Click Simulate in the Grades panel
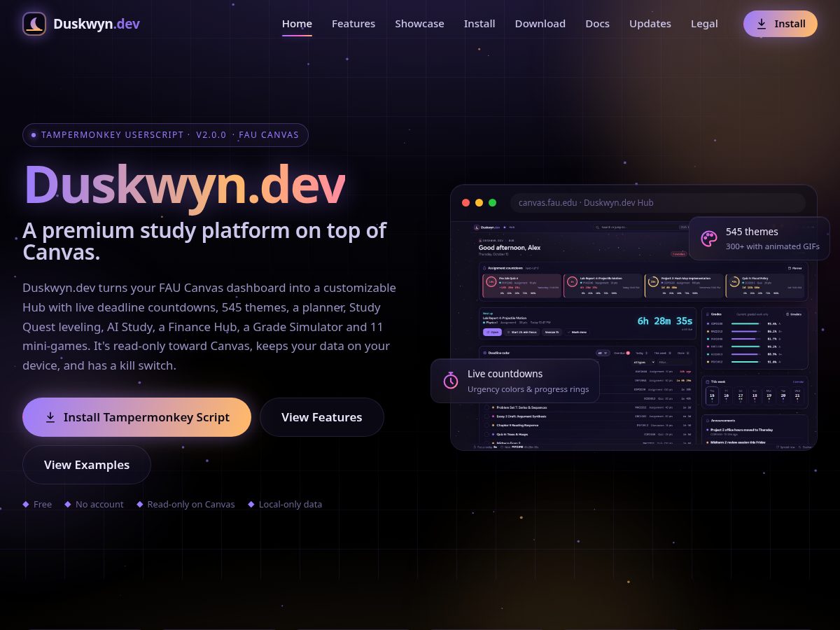Viewport: 840px width, 630px height. click(794, 314)
